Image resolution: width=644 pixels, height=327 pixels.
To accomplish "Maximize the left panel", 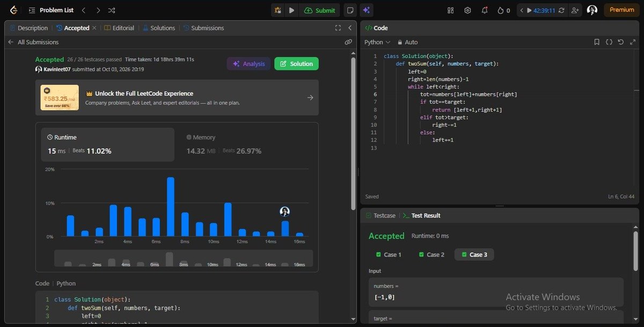I will 338,28.
